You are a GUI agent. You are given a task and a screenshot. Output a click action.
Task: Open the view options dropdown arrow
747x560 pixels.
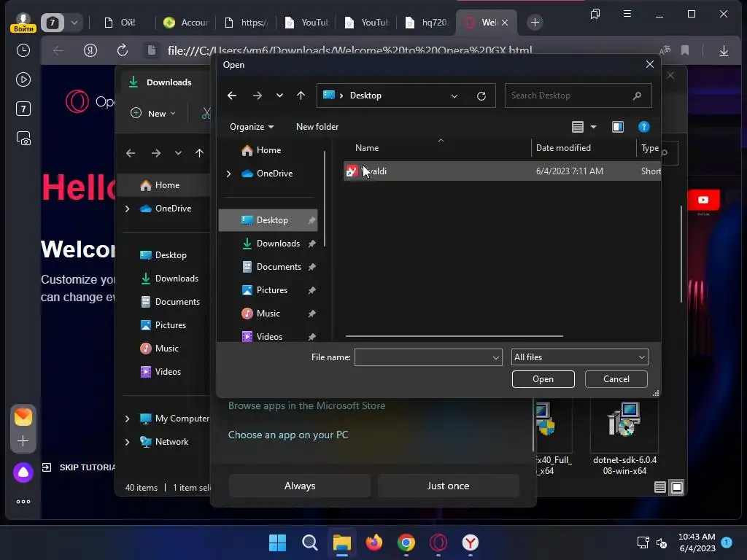594,127
